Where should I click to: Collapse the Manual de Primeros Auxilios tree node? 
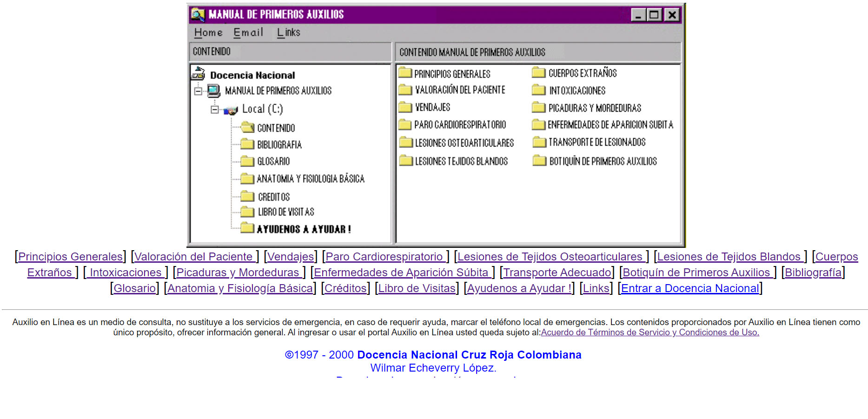pos(198,91)
